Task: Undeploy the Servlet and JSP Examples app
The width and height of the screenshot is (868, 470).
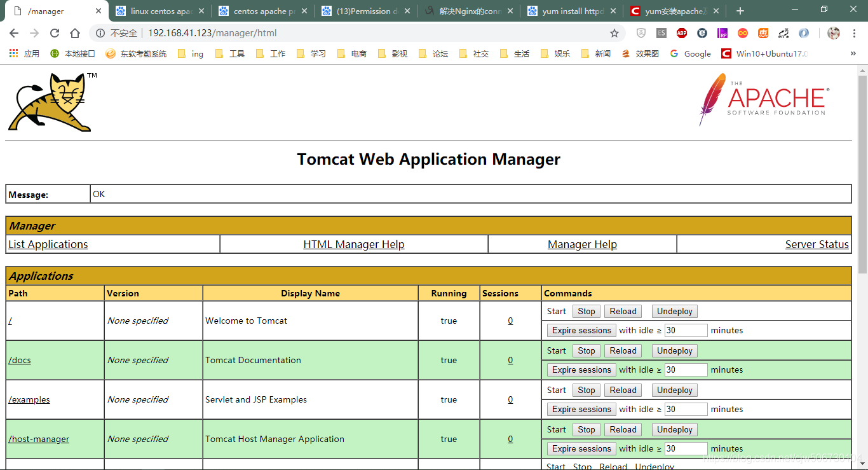Action: pyautogui.click(x=675, y=390)
